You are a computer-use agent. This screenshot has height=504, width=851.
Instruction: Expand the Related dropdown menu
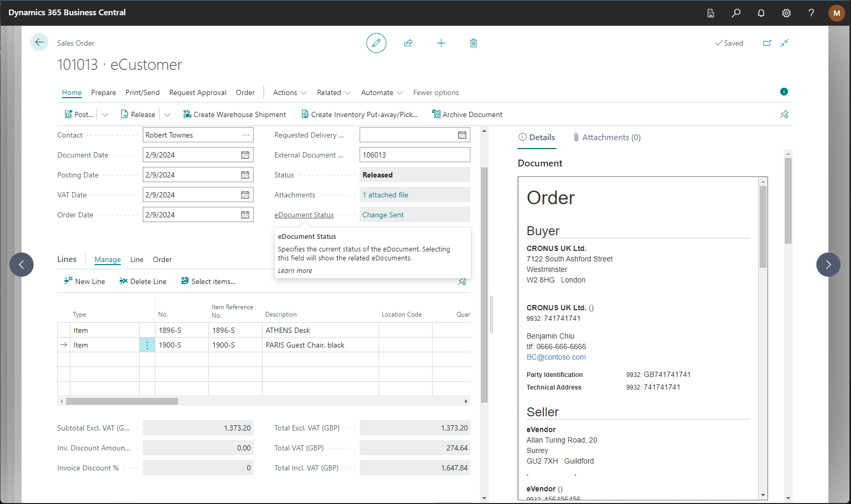click(x=333, y=92)
